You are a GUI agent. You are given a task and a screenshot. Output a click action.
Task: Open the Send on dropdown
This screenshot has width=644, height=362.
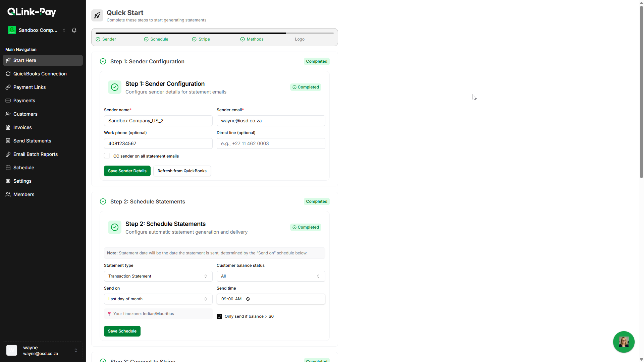coord(158,299)
